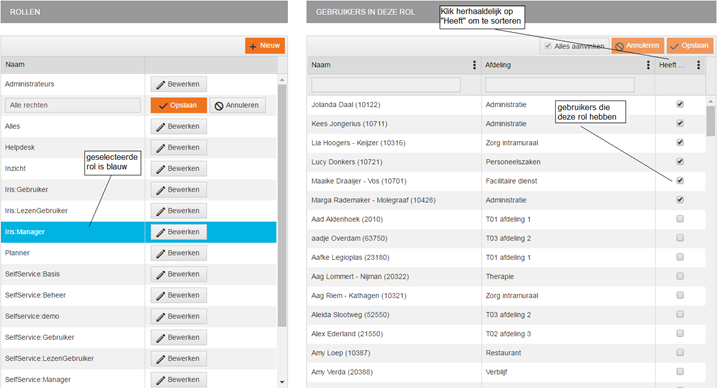This screenshot has width=717, height=388.
Task: Click into the Alle rechten name field
Action: click(73, 105)
